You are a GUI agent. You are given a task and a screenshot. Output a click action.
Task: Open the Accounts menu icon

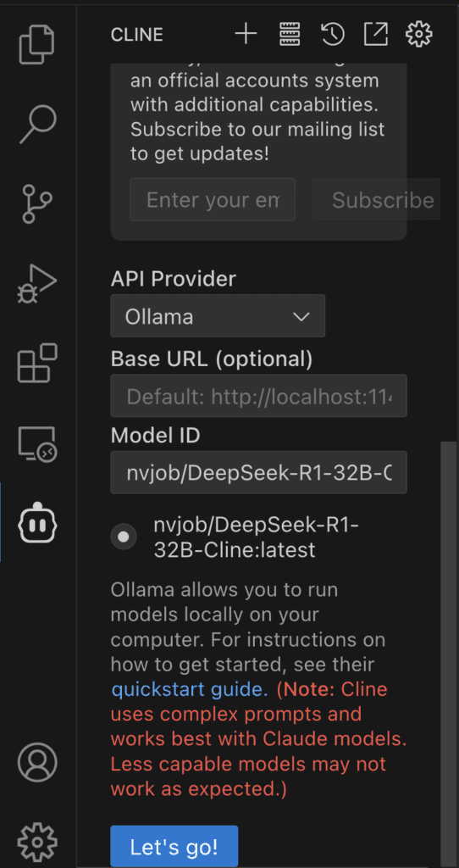click(x=37, y=762)
